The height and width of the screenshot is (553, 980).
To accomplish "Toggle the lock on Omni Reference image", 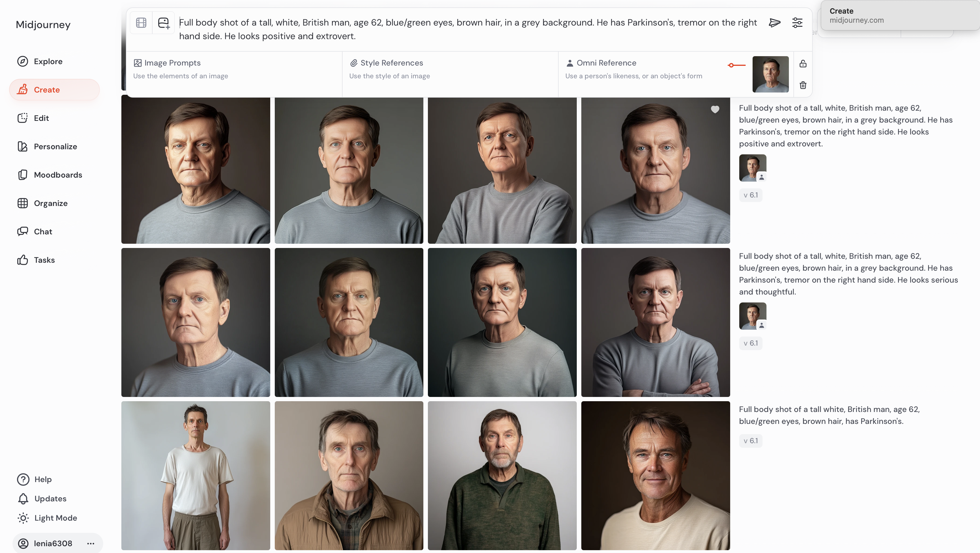I will [x=803, y=64].
